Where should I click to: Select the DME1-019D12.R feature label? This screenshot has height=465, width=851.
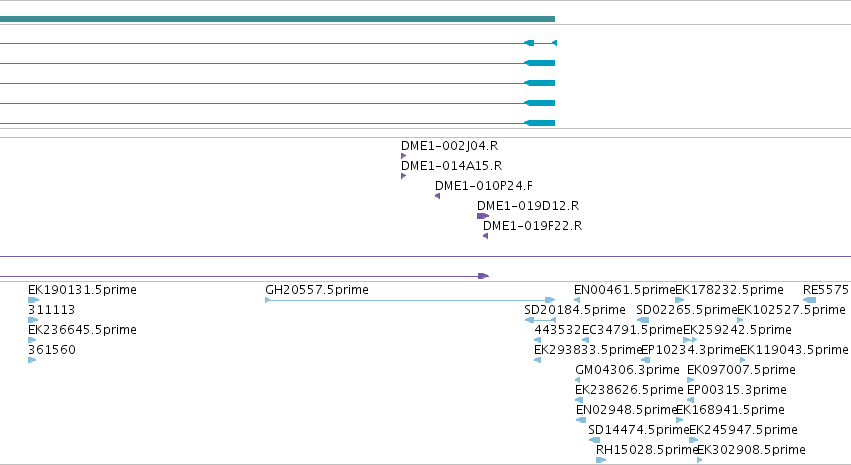pyautogui.click(x=528, y=206)
